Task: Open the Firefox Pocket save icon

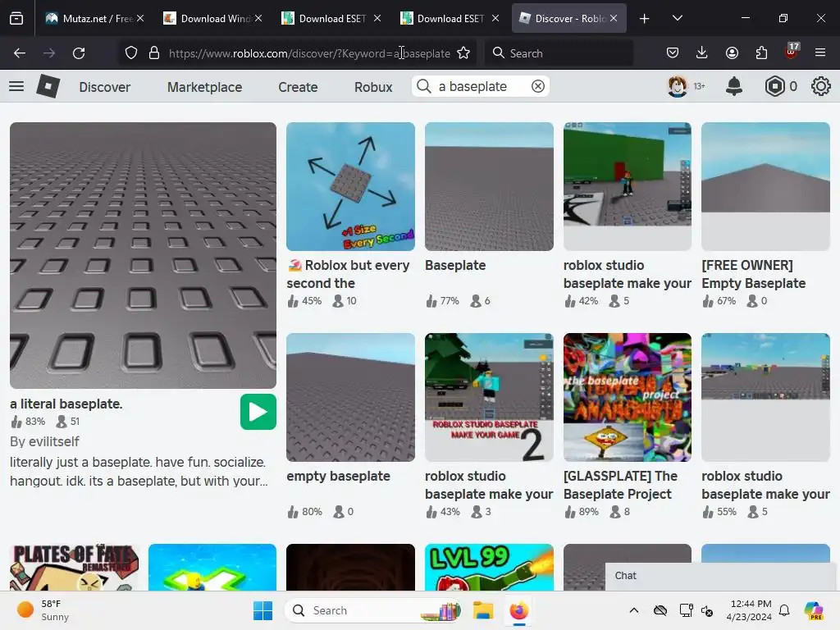Action: click(673, 53)
